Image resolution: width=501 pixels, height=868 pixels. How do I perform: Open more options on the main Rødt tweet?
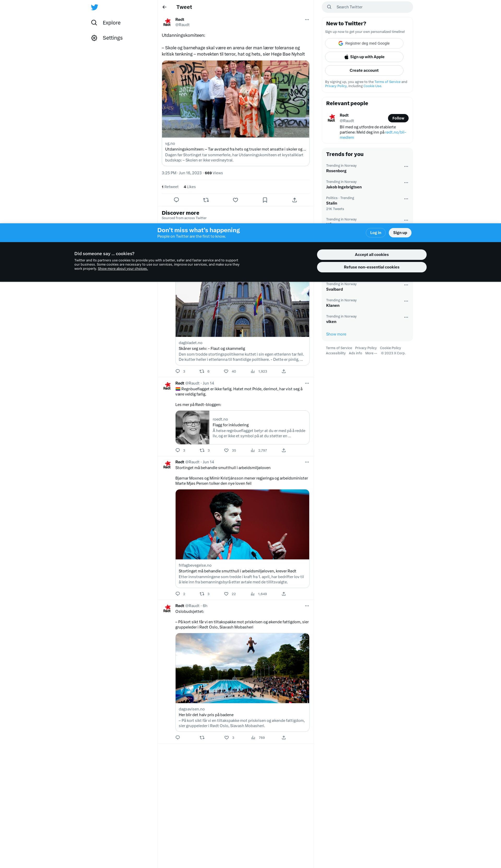point(307,20)
